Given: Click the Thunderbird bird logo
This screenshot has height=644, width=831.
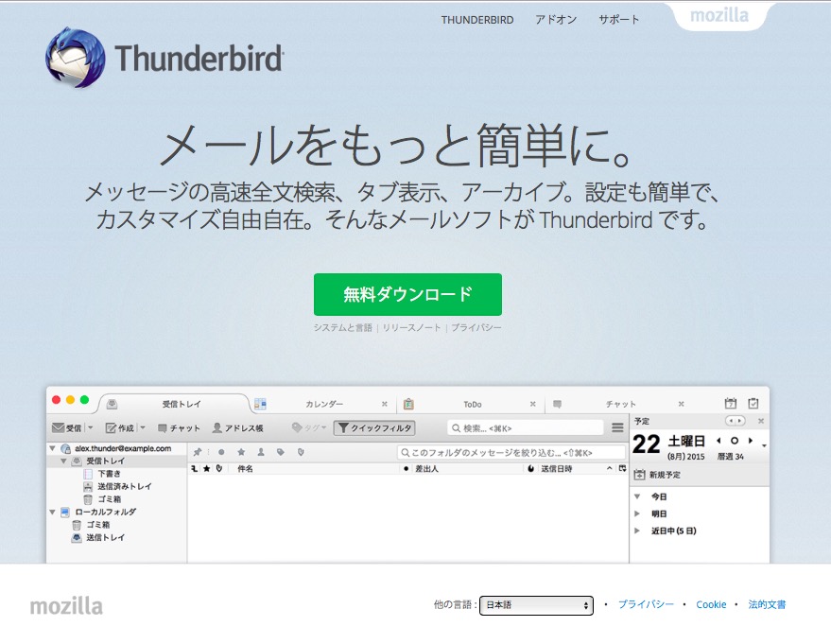Looking at the screenshot, I should 76,58.
